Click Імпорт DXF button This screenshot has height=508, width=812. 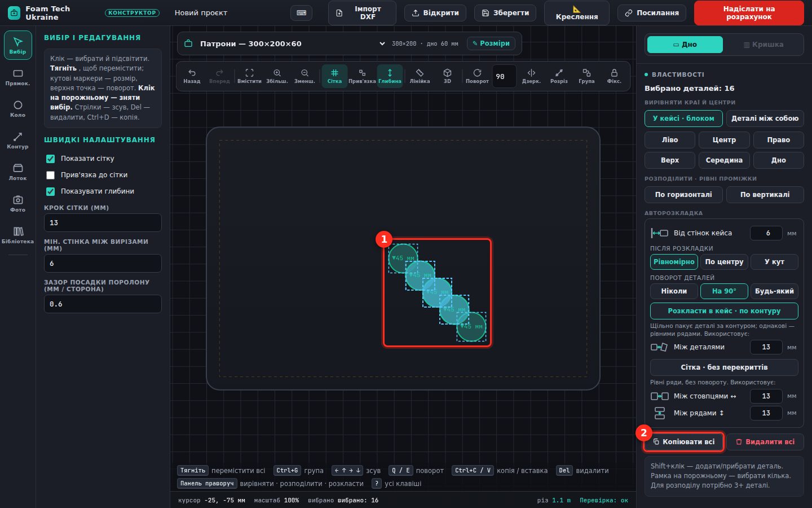(x=362, y=13)
